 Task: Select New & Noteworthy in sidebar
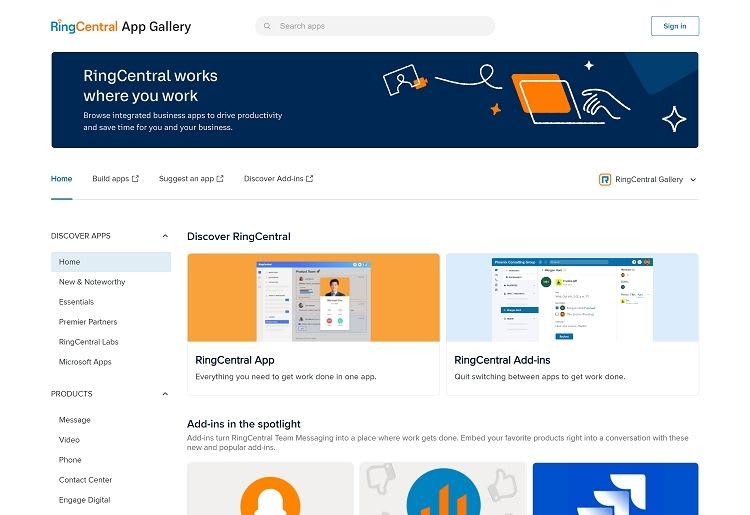coord(92,282)
